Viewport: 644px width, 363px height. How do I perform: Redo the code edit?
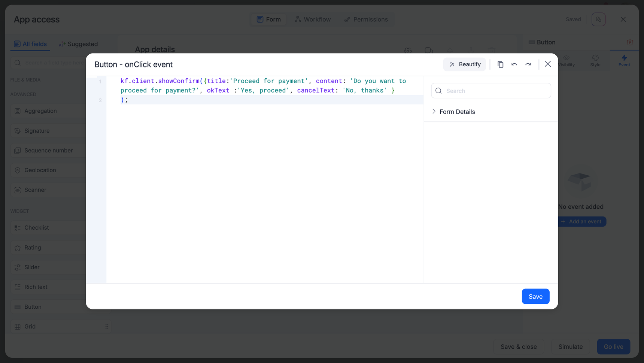[x=528, y=64]
